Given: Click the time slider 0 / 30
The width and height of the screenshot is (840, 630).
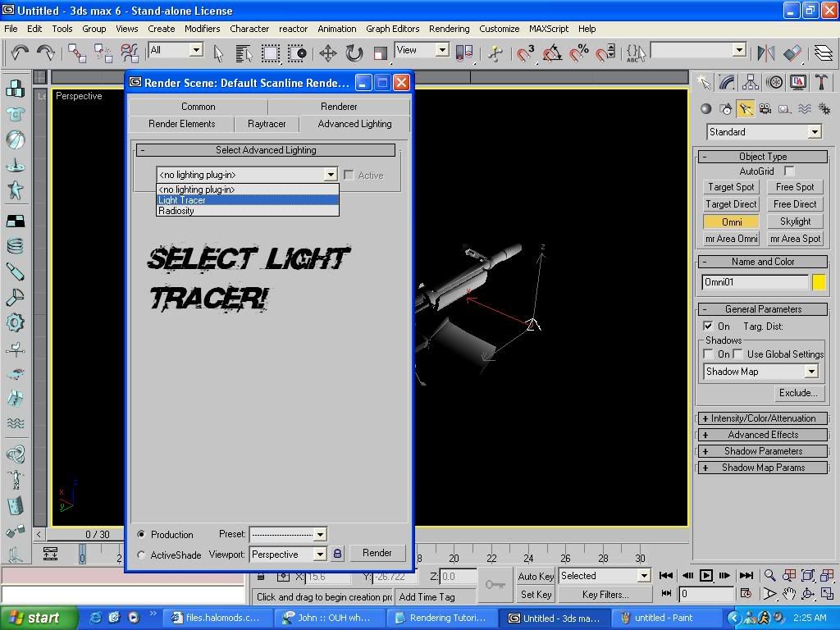Looking at the screenshot, I should [x=97, y=535].
